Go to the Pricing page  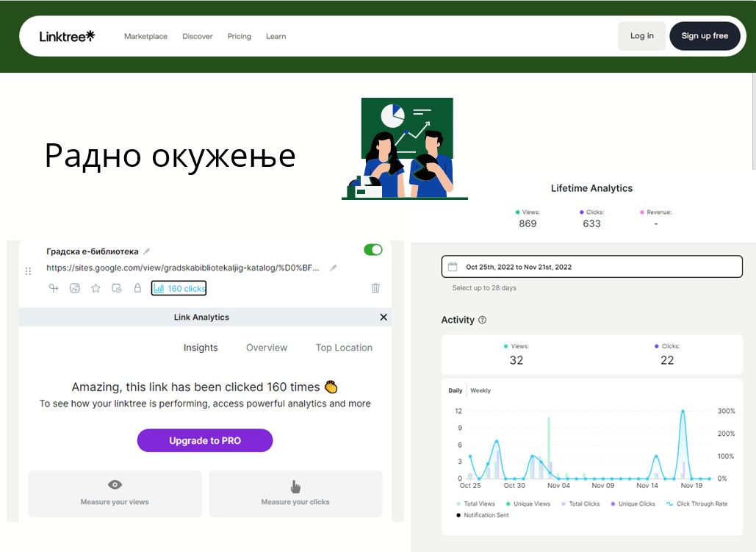pyautogui.click(x=240, y=36)
